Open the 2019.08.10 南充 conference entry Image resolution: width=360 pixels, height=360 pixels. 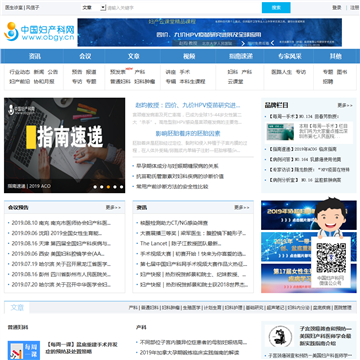61,223
